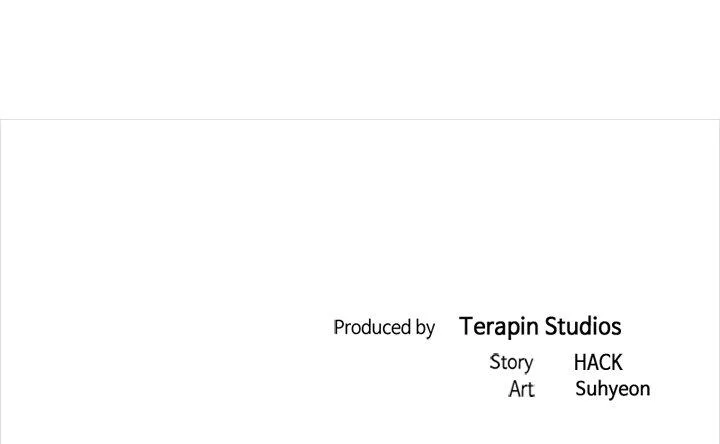Click the HACK author name

point(598,363)
